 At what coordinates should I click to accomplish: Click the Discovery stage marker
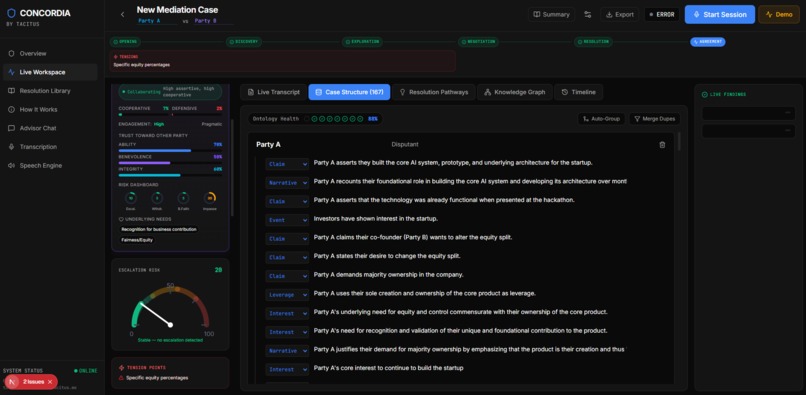(x=244, y=42)
